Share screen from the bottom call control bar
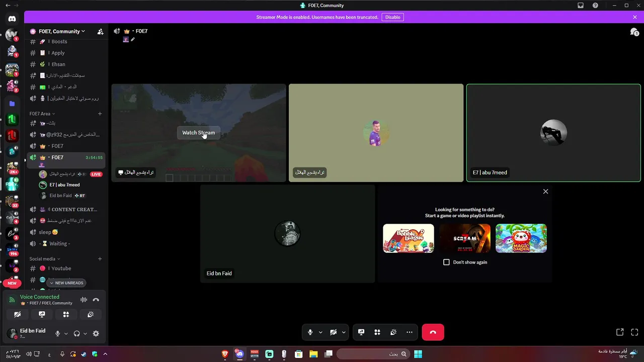Viewport: 644px width, 362px height. (x=361, y=332)
